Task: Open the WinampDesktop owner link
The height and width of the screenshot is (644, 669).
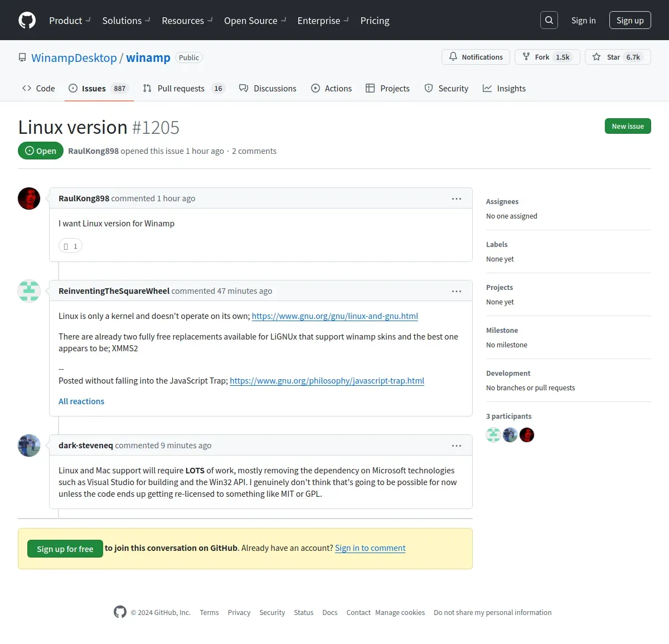Action: pos(74,57)
